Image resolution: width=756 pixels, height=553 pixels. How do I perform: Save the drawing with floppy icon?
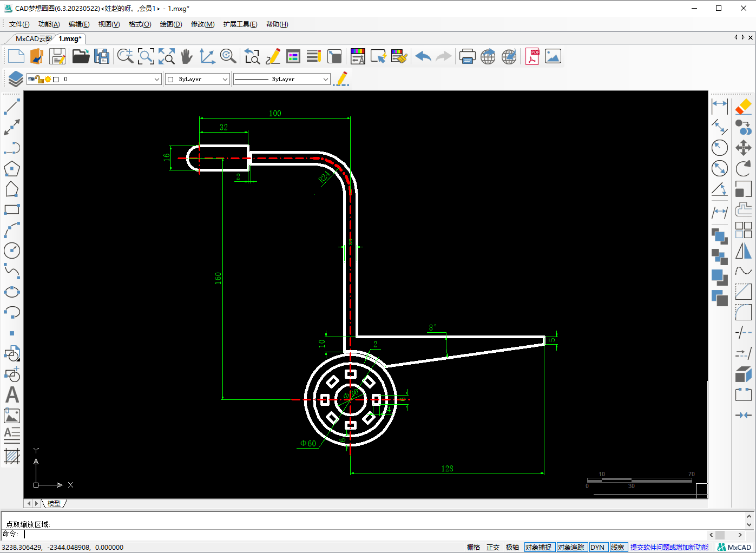click(57, 56)
